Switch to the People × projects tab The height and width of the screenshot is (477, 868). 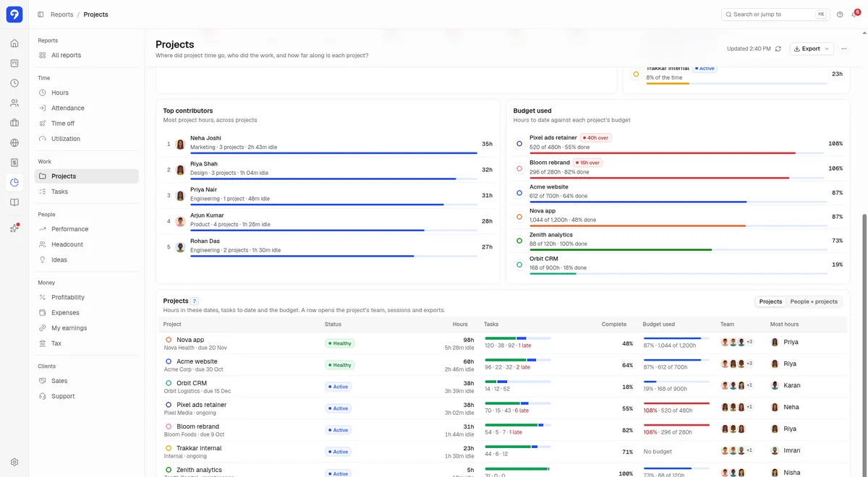click(814, 301)
